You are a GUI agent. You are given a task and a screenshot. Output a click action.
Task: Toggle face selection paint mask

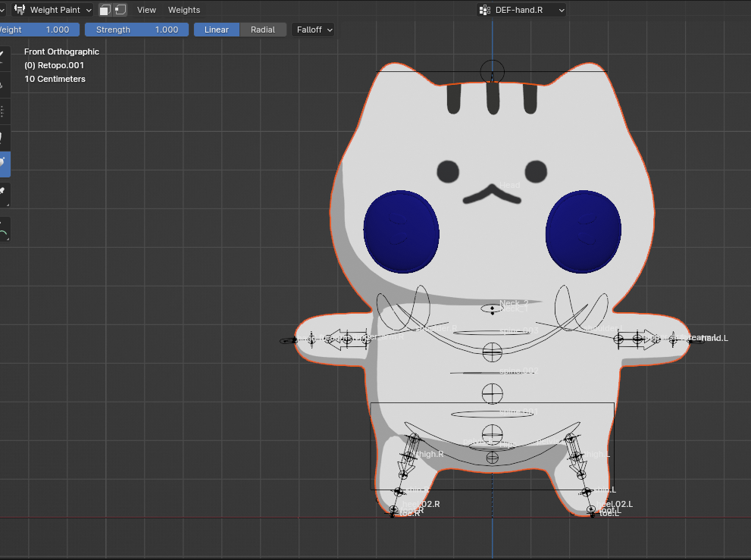click(105, 10)
